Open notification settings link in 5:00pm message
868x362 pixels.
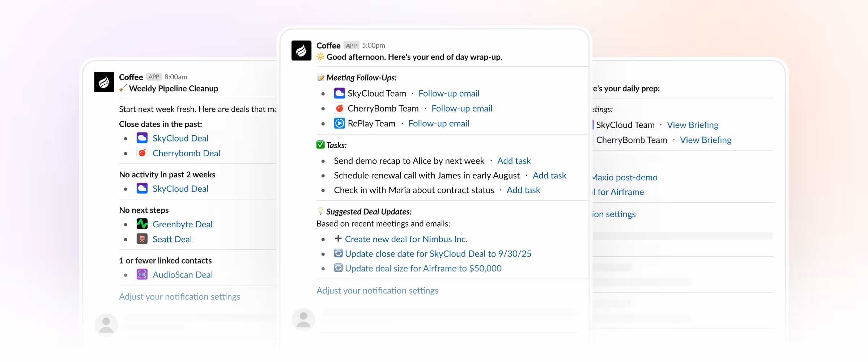tap(377, 290)
